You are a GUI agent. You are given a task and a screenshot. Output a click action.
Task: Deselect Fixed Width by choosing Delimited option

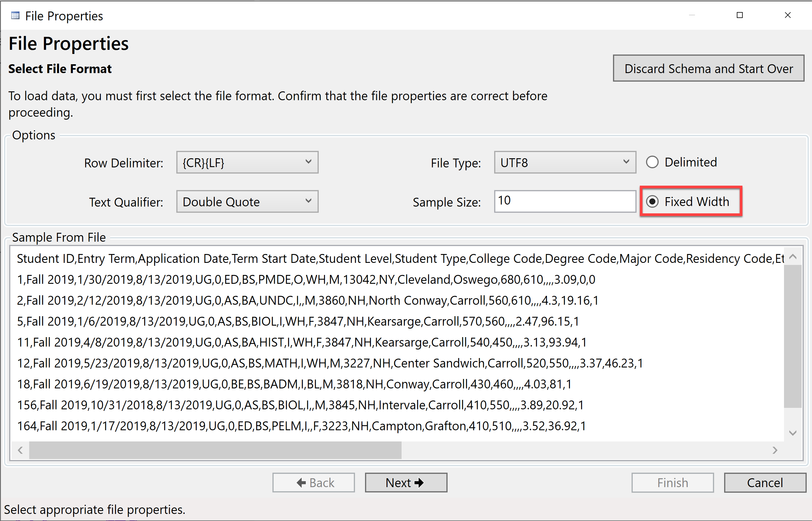tap(652, 162)
